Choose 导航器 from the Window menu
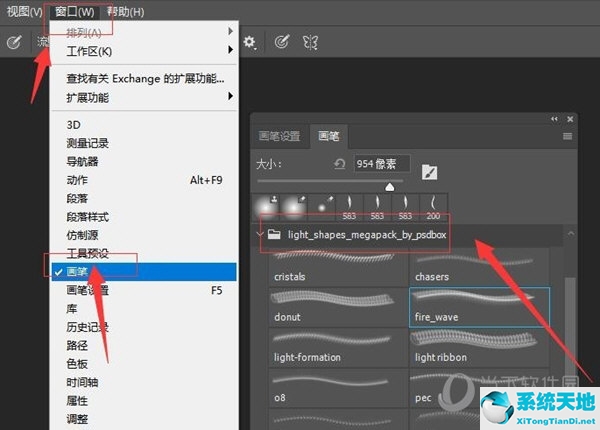 pyautogui.click(x=82, y=162)
